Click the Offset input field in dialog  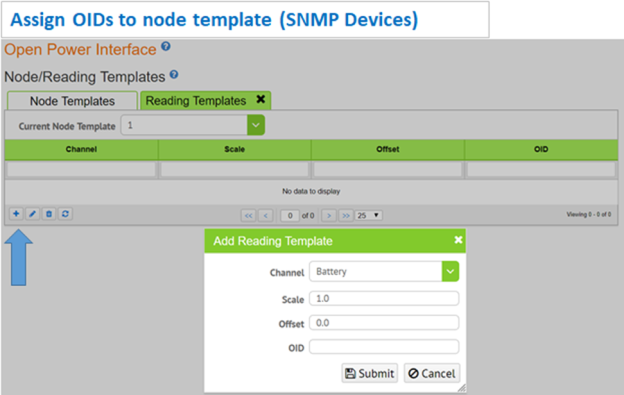coord(384,323)
